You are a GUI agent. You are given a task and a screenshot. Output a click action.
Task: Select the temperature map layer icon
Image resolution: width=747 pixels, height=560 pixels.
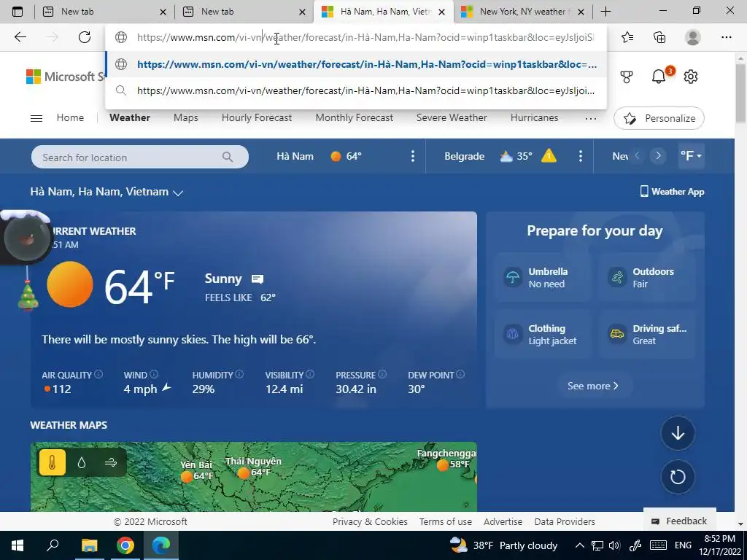click(52, 462)
